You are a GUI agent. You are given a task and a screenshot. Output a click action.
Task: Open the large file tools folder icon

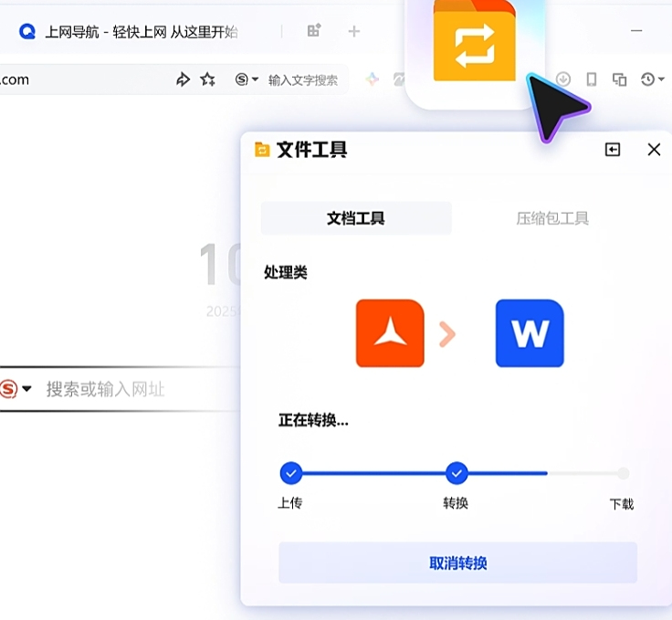coord(475,41)
